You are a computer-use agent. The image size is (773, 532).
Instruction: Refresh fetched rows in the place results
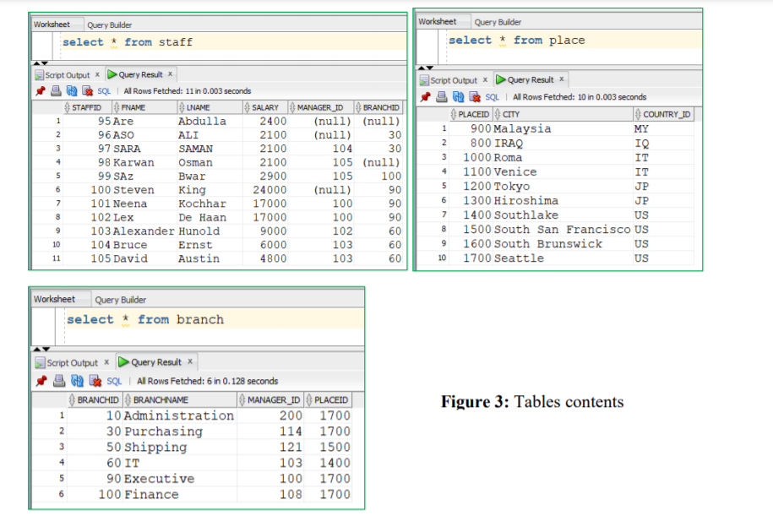(x=459, y=97)
